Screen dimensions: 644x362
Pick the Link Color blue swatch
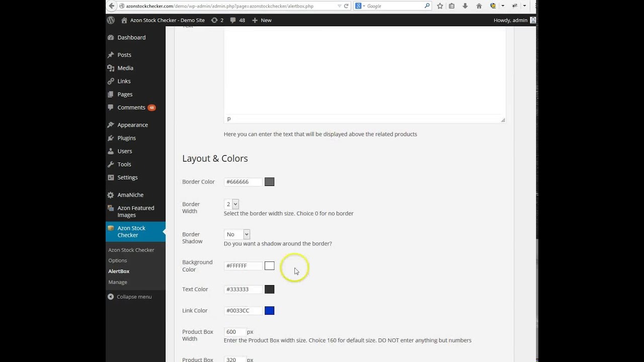[x=270, y=311]
